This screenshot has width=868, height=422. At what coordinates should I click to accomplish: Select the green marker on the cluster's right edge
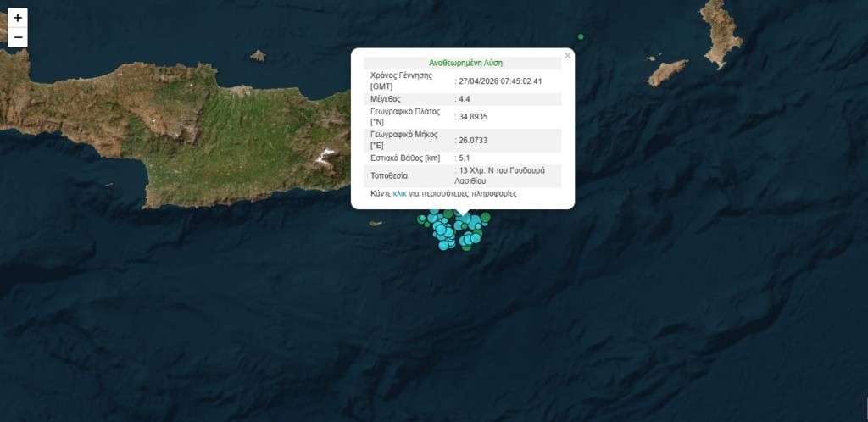point(487,218)
